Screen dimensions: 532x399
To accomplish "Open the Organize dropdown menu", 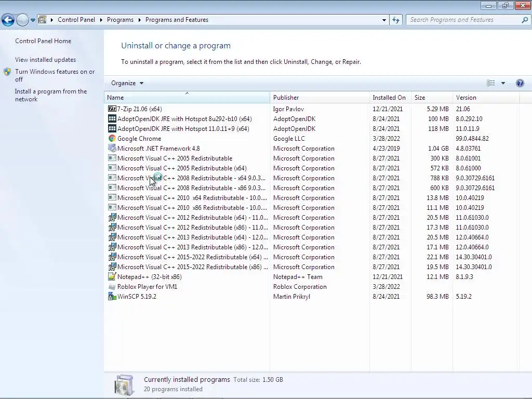I will pos(127,83).
